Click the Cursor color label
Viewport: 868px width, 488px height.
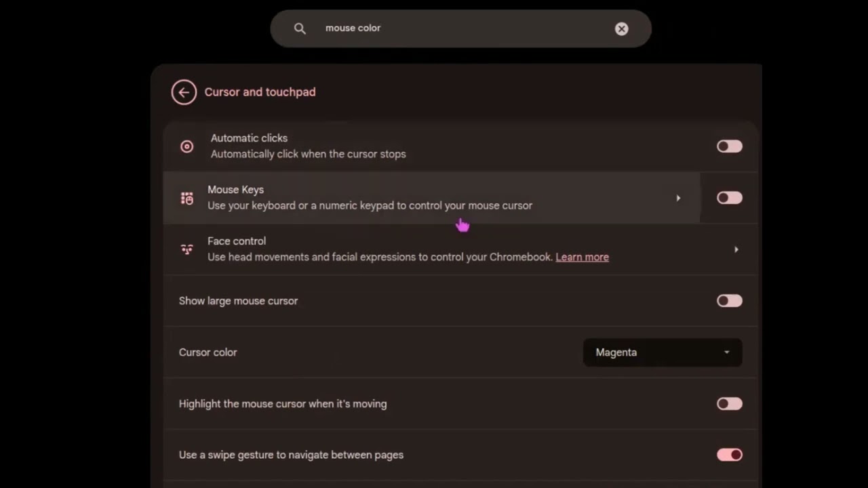coord(208,352)
